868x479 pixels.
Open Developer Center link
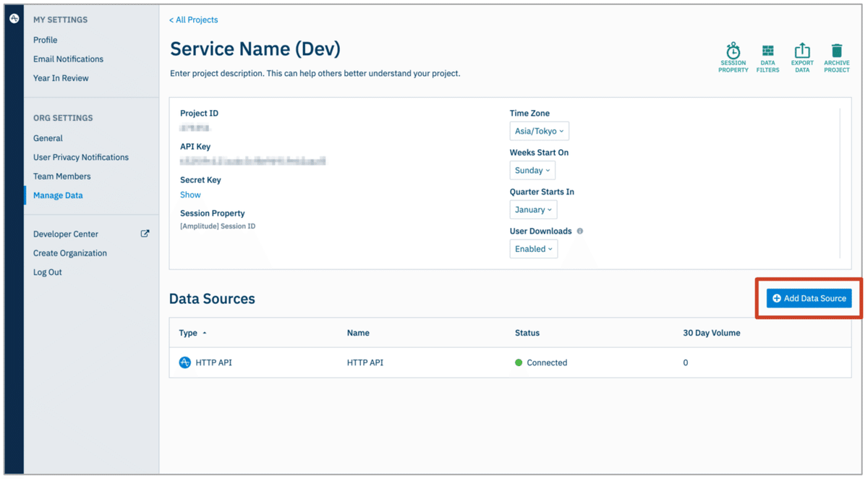(66, 234)
